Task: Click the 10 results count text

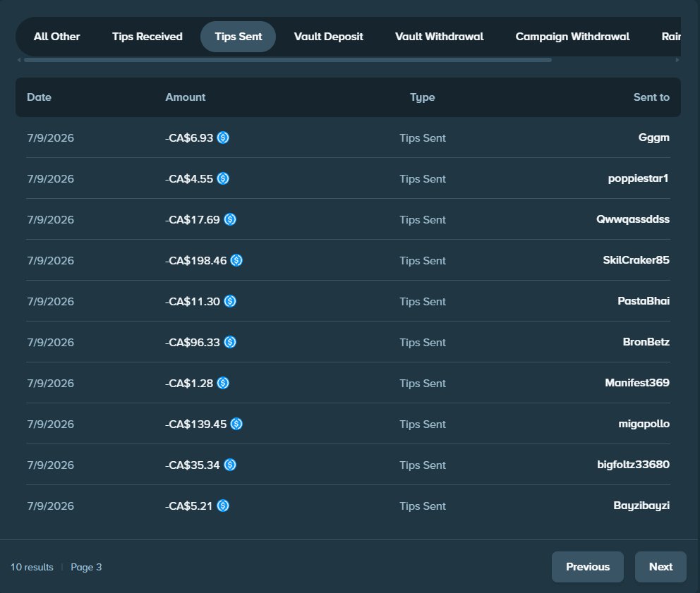Action: 32,567
